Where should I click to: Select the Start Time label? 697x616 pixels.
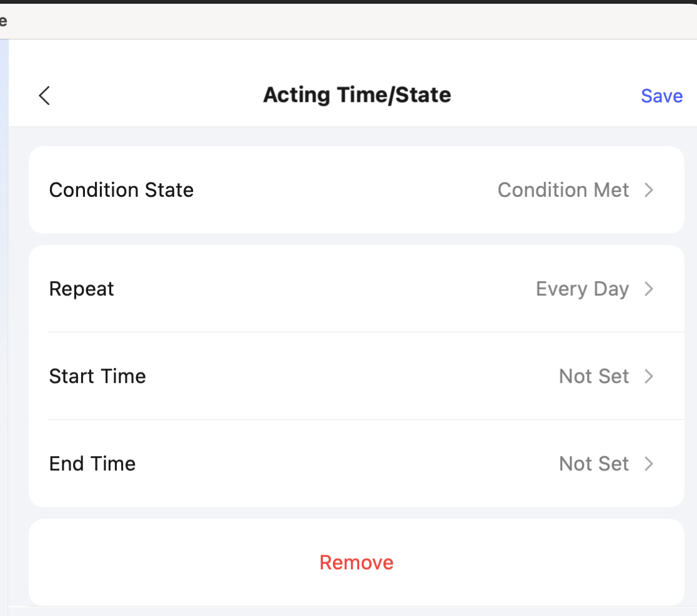click(x=97, y=376)
